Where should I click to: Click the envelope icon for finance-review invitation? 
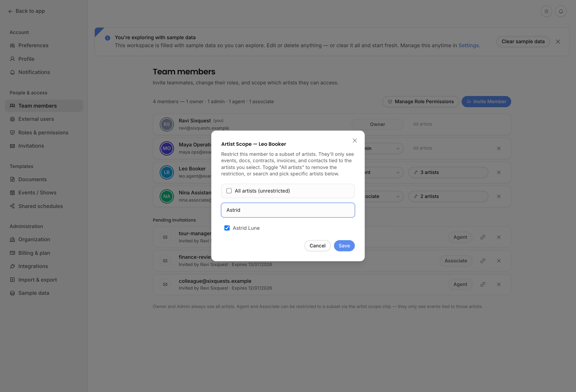pyautogui.click(x=165, y=261)
